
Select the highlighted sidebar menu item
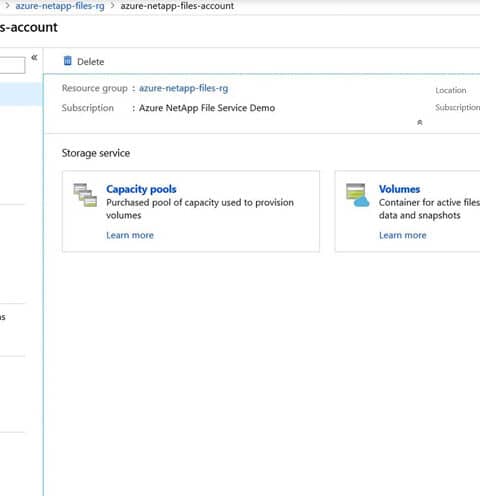(21, 94)
